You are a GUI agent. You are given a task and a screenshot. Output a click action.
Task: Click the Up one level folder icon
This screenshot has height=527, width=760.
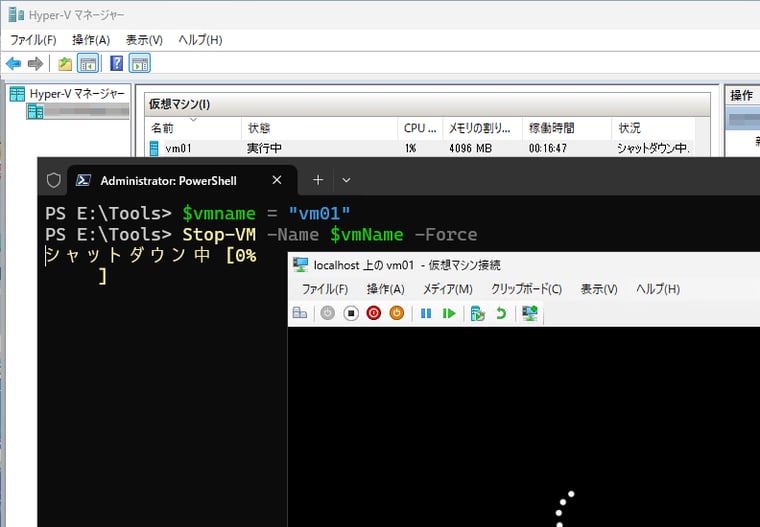[65, 64]
